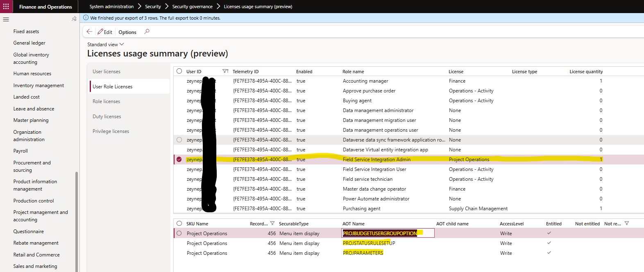Click Security in the breadcrumb

click(153, 7)
